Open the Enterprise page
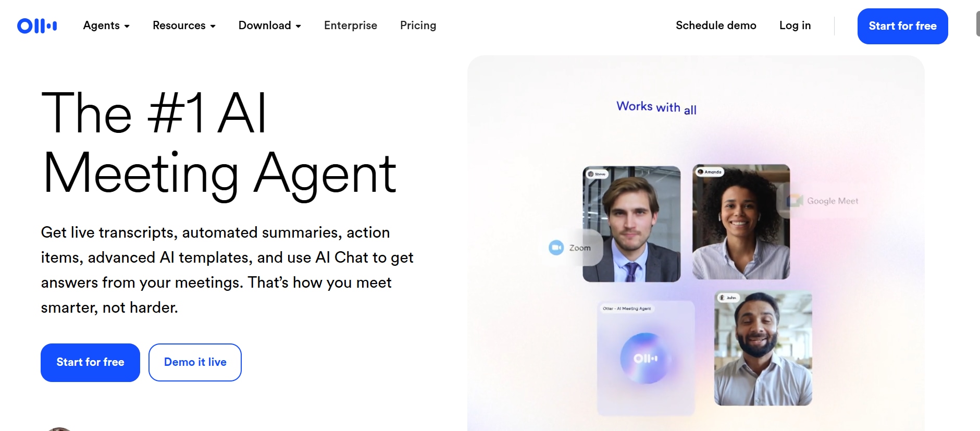Viewport: 980px width, 431px height. point(351,26)
